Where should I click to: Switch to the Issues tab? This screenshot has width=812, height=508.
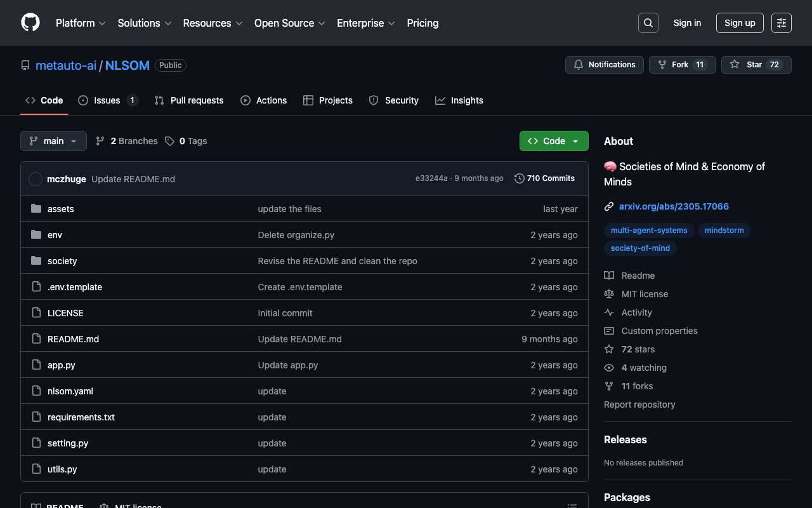tap(107, 100)
